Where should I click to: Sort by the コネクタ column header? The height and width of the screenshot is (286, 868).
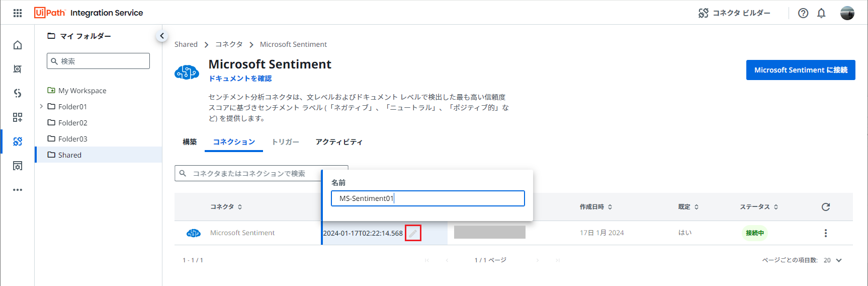click(226, 207)
